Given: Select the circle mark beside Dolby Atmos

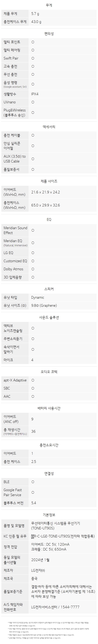Looking at the screenshot, I should click(33, 269).
